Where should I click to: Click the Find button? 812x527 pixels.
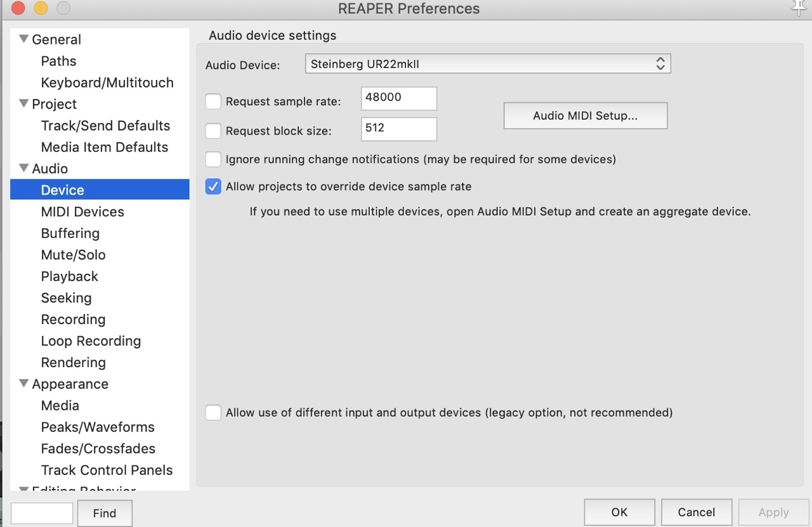pos(105,513)
